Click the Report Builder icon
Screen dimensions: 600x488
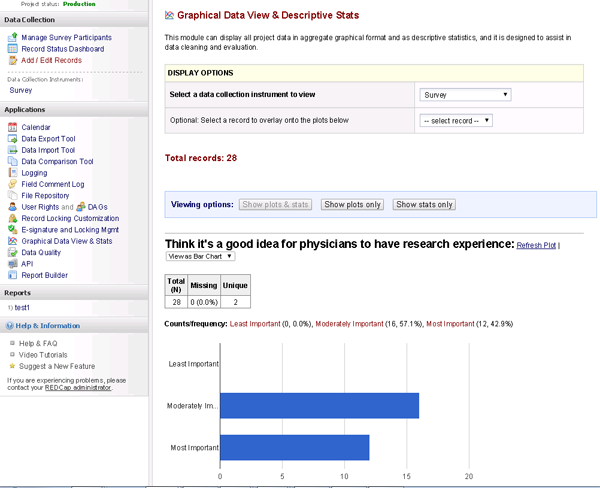point(13,275)
